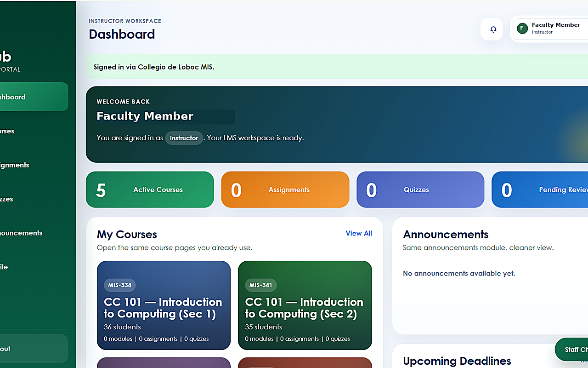Open Quizzes in the sidebar
This screenshot has width=588, height=368.
[34, 199]
